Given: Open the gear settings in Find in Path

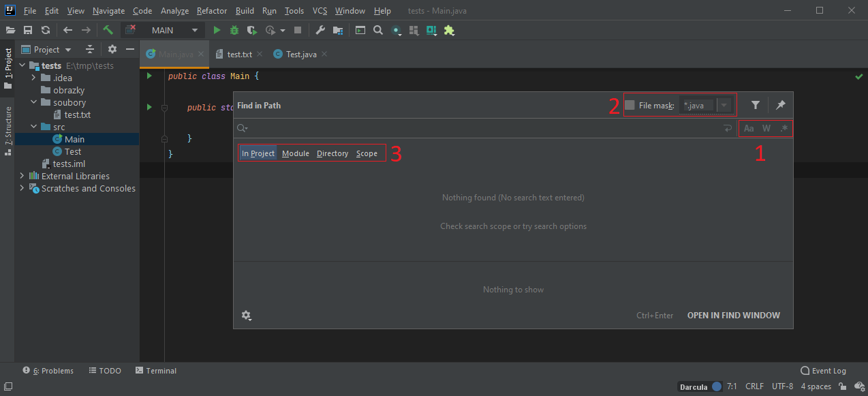Looking at the screenshot, I should [247, 315].
